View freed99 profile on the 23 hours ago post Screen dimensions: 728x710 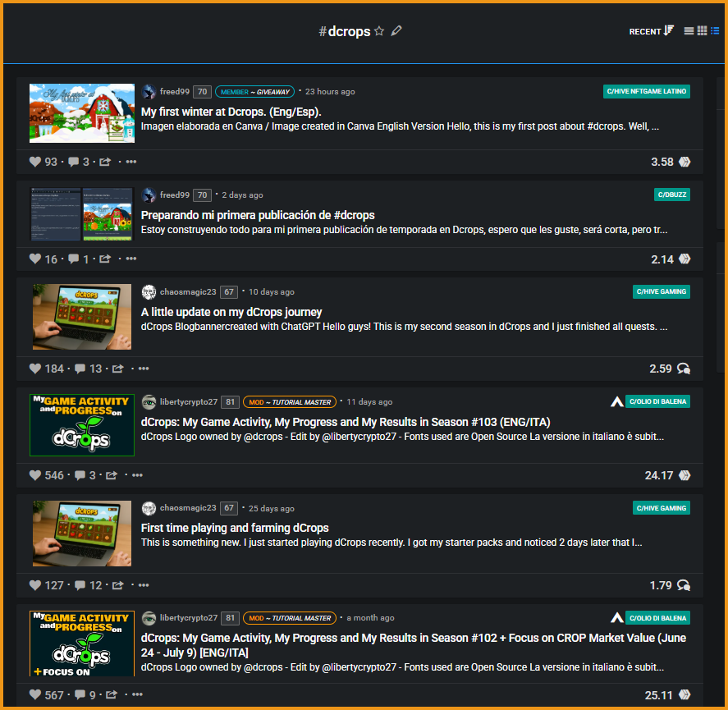(x=175, y=91)
